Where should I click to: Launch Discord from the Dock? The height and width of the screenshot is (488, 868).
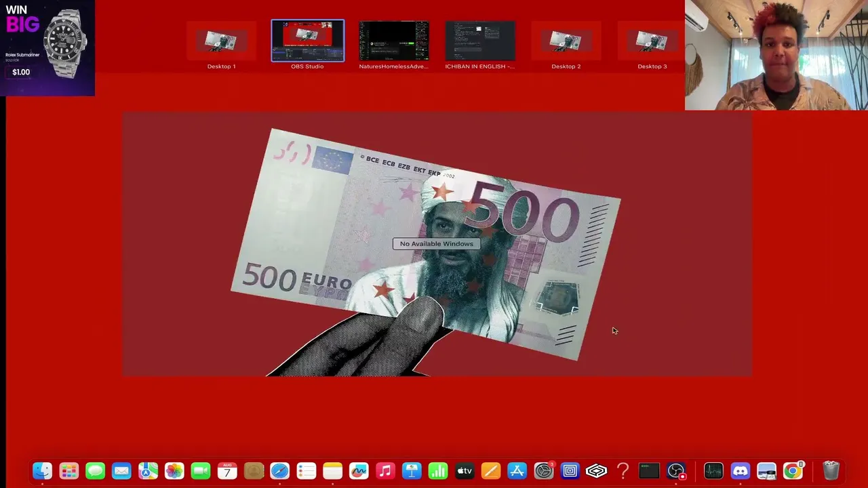tap(740, 471)
